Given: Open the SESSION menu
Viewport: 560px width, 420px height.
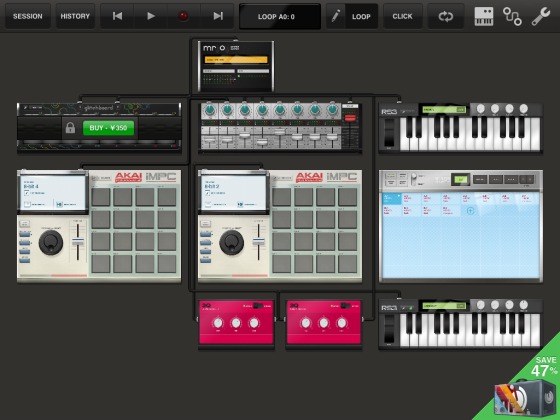Looking at the screenshot, I should (28, 16).
